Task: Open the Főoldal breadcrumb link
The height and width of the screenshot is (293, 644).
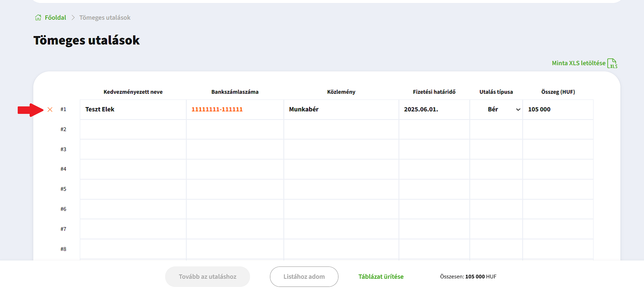Action: [55, 18]
